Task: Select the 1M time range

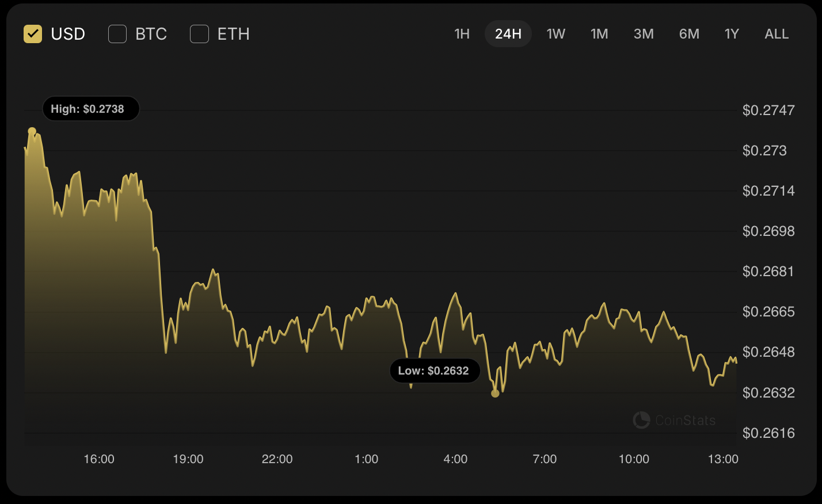Action: pyautogui.click(x=600, y=34)
